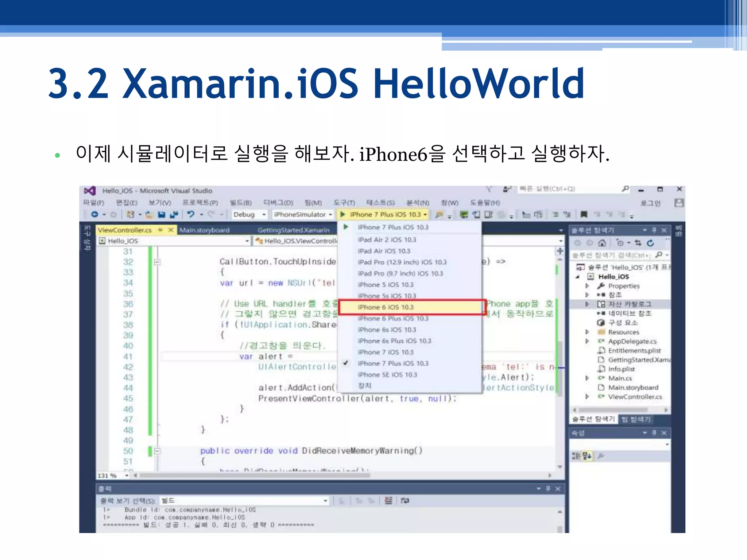Screen dimensions: 747x560
Task: Click the split editor icon above scrollbar
Action: [560, 251]
